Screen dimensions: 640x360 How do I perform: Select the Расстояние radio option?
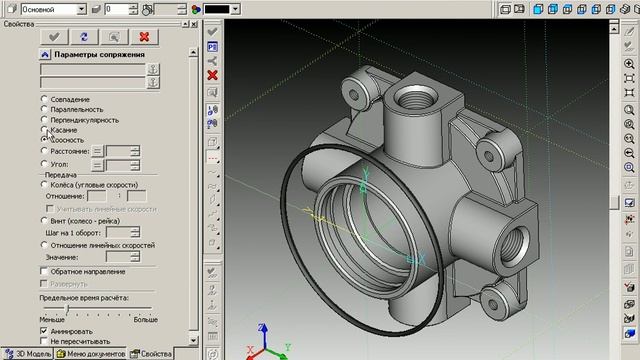(44, 151)
